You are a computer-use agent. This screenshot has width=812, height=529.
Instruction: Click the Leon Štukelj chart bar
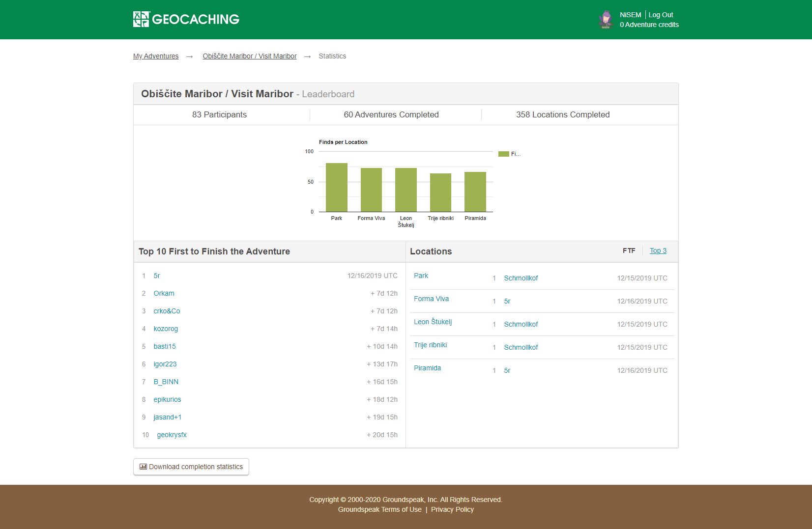[406, 190]
